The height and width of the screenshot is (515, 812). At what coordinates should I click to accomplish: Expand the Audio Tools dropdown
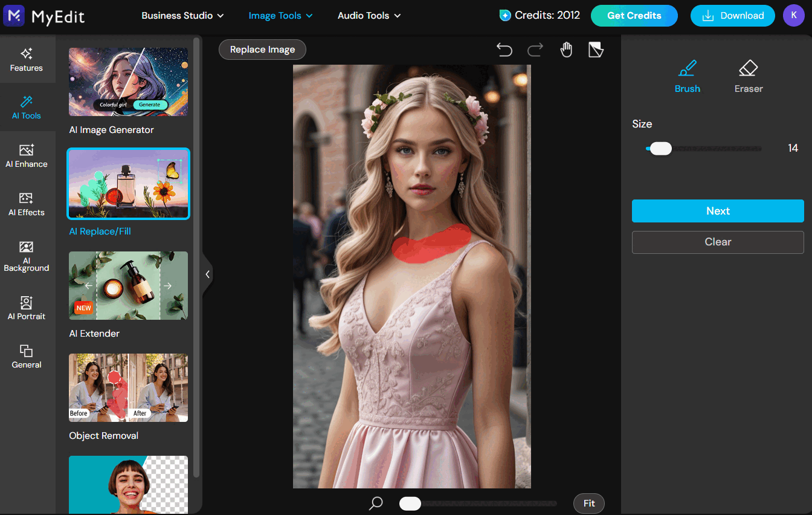pyautogui.click(x=369, y=16)
